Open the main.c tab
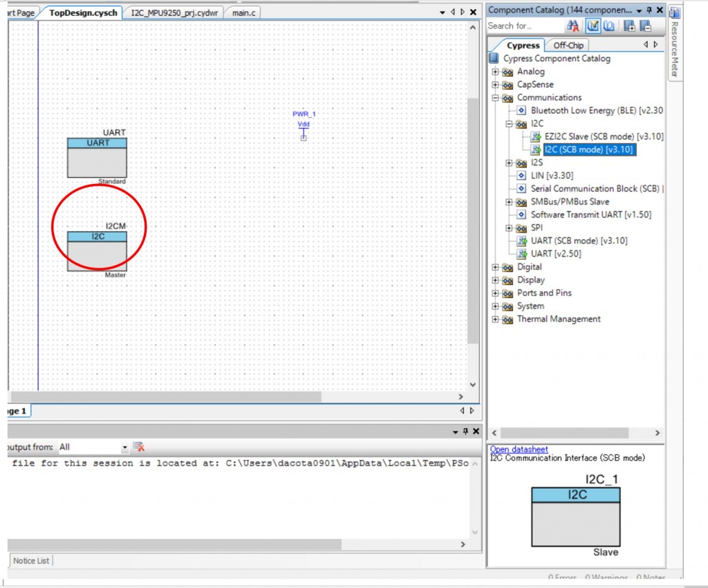This screenshot has height=588, width=708. pyautogui.click(x=243, y=12)
